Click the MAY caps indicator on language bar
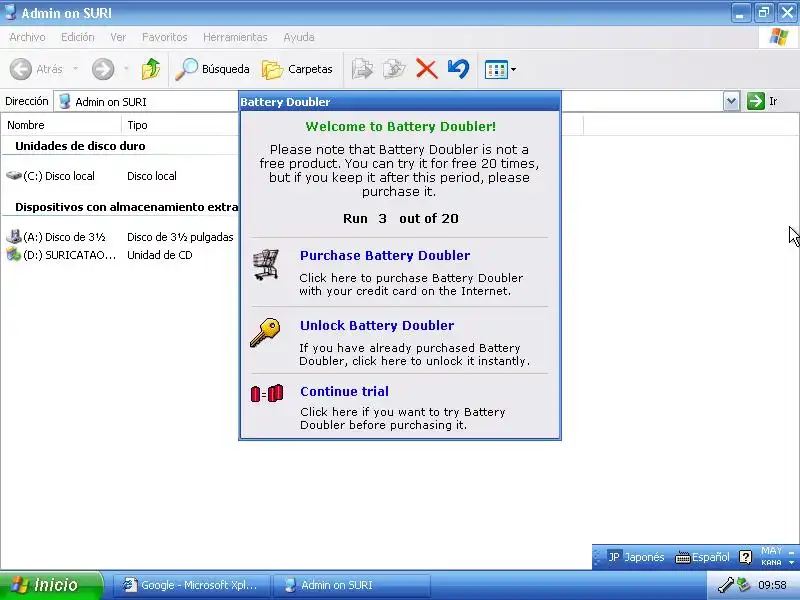The image size is (800, 600). point(771,551)
